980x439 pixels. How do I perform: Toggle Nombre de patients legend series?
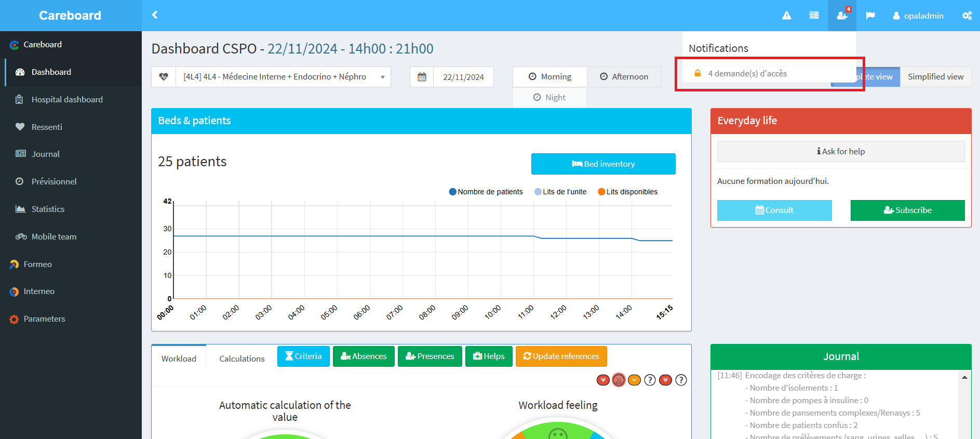[x=486, y=192]
